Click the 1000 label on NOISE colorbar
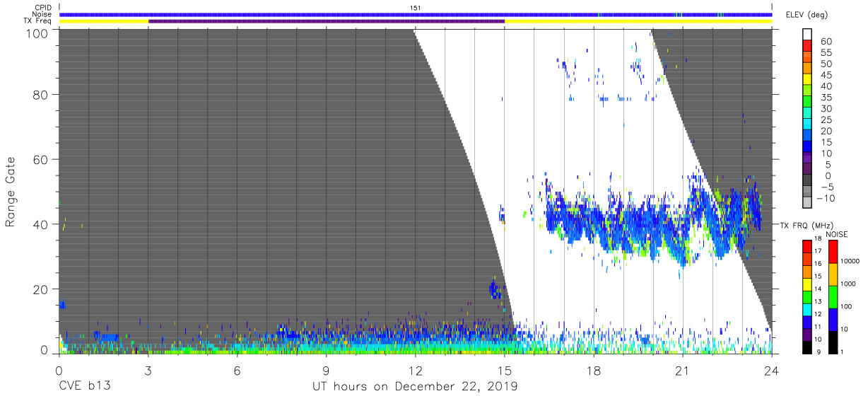This screenshot has height=401, width=868. pyautogui.click(x=850, y=283)
